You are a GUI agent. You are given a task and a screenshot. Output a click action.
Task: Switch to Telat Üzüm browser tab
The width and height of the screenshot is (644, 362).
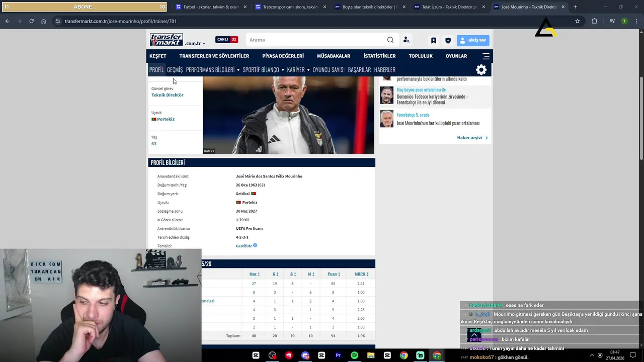[x=448, y=7]
